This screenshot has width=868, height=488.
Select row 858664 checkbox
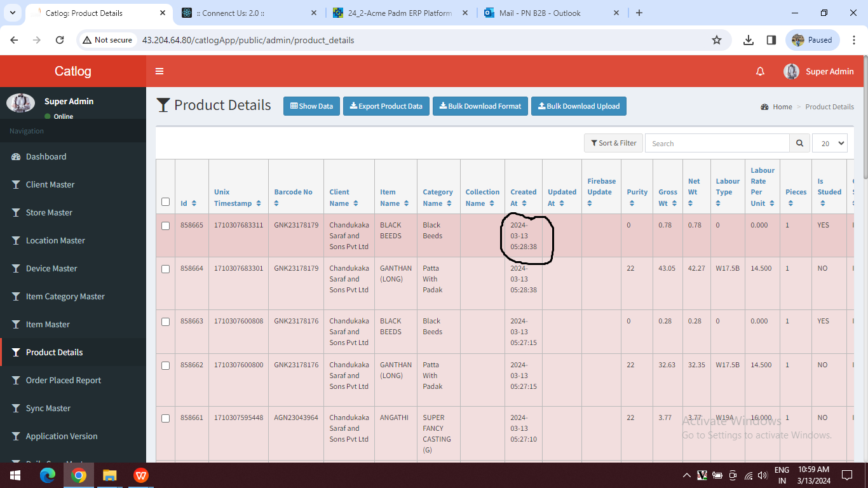pyautogui.click(x=166, y=269)
